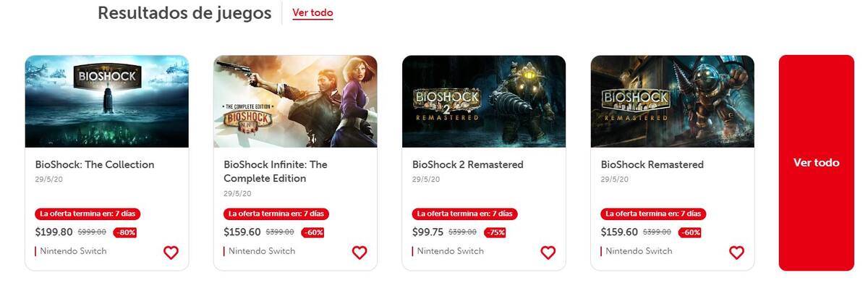Open the BioShock: The Collection title
Image resolution: width=868 pixels, height=291 pixels.
tap(95, 164)
